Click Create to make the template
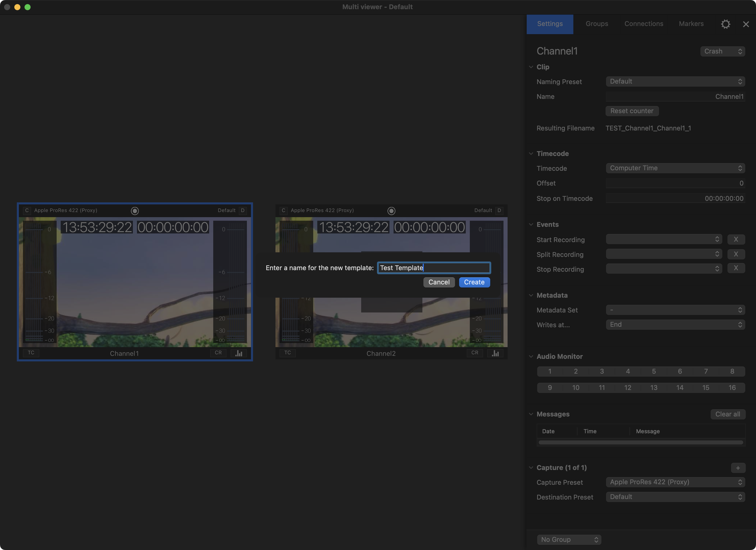Viewport: 756px width, 550px height. [x=474, y=282]
